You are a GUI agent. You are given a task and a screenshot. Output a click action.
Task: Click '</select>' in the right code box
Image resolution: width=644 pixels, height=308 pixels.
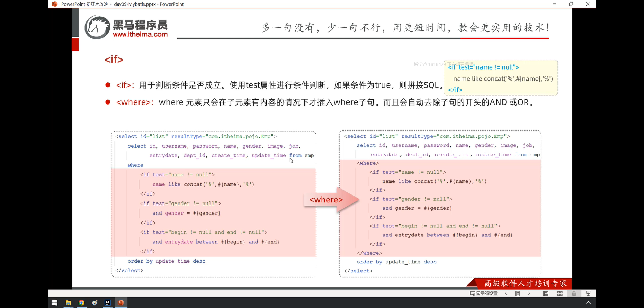[358, 271]
